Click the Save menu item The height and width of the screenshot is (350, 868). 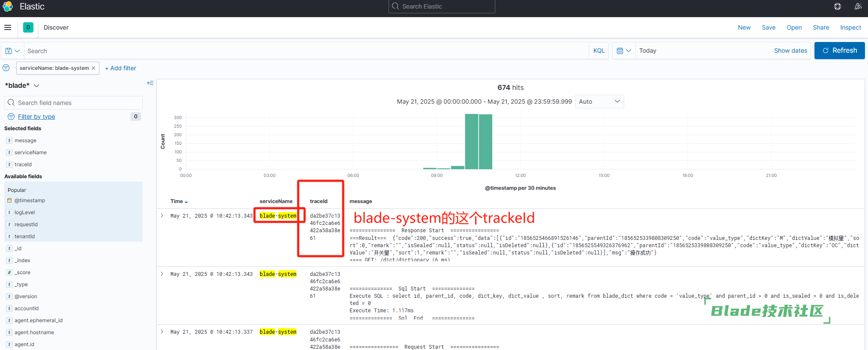[x=769, y=27]
